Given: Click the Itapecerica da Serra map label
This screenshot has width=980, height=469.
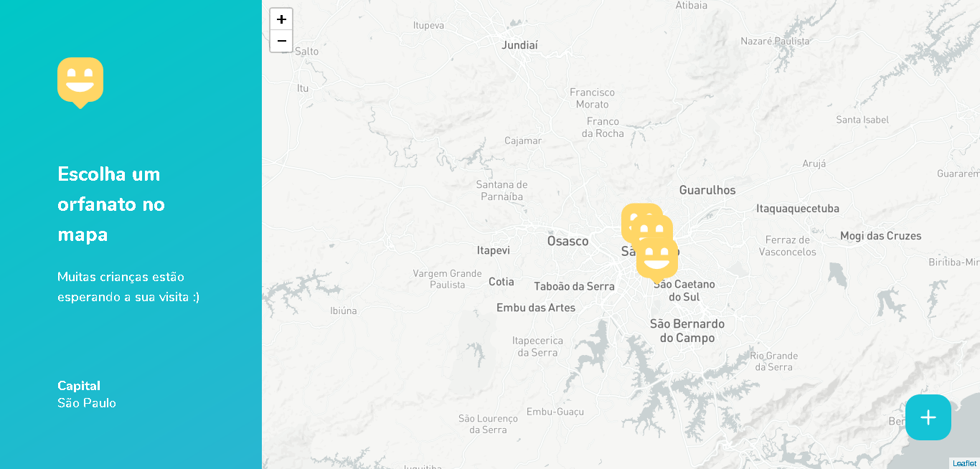Looking at the screenshot, I should pyautogui.click(x=537, y=346).
